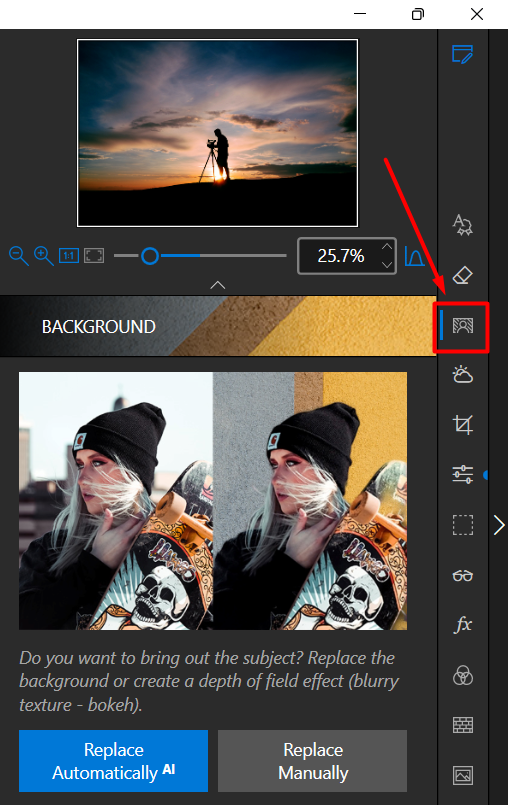Viewport: 508px width, 805px height.
Task: Collapse the preview panel chevron
Action: tap(218, 285)
